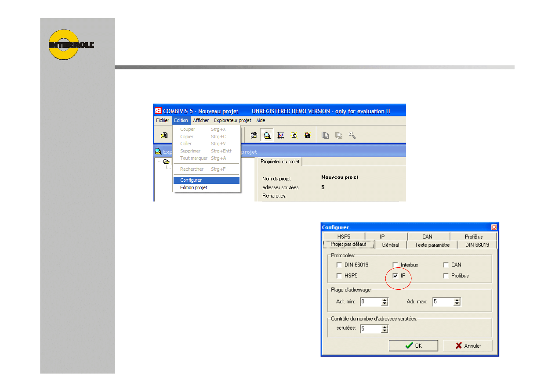The width and height of the screenshot is (555, 392).
Task: Click the project explorer magnifier toolbar icon
Action: [267, 136]
